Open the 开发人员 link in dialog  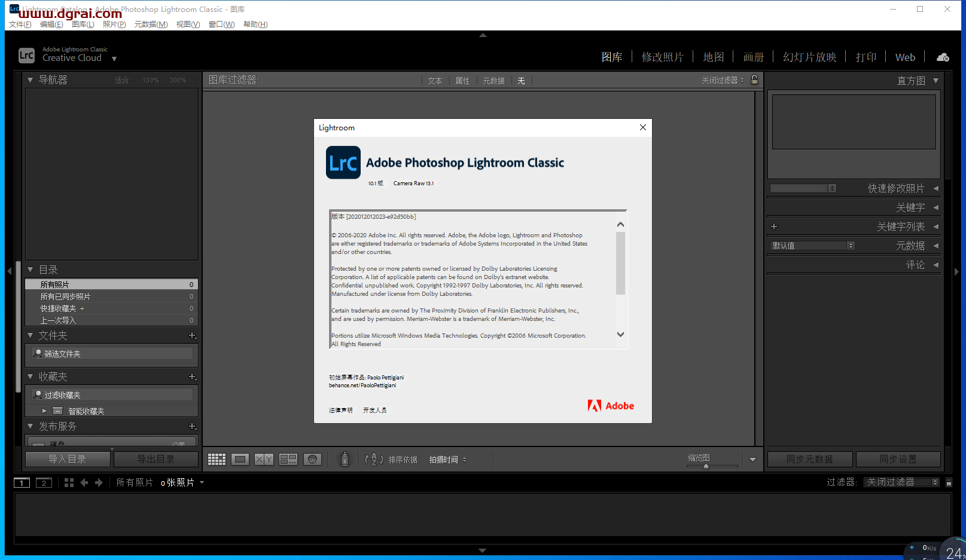(x=375, y=410)
